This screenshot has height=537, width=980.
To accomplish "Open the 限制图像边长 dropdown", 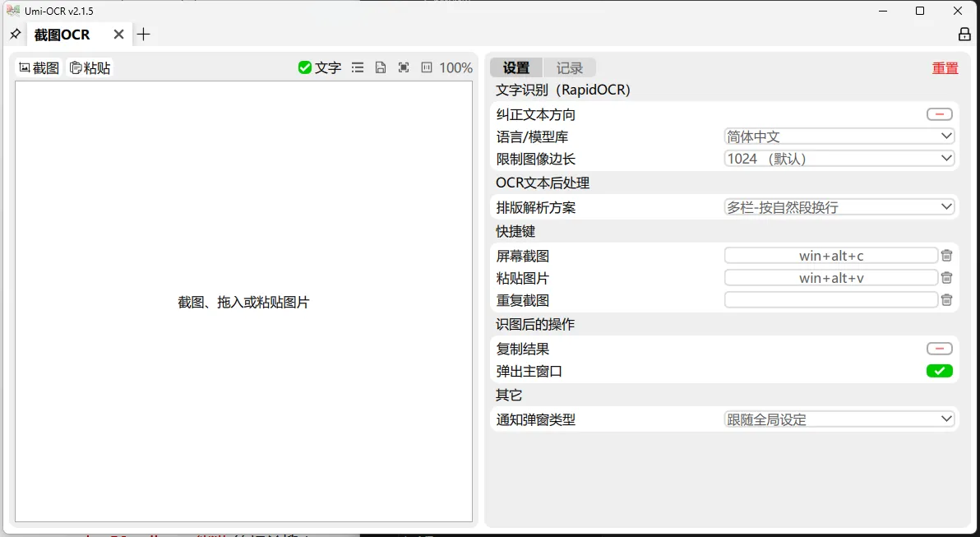I will click(839, 159).
